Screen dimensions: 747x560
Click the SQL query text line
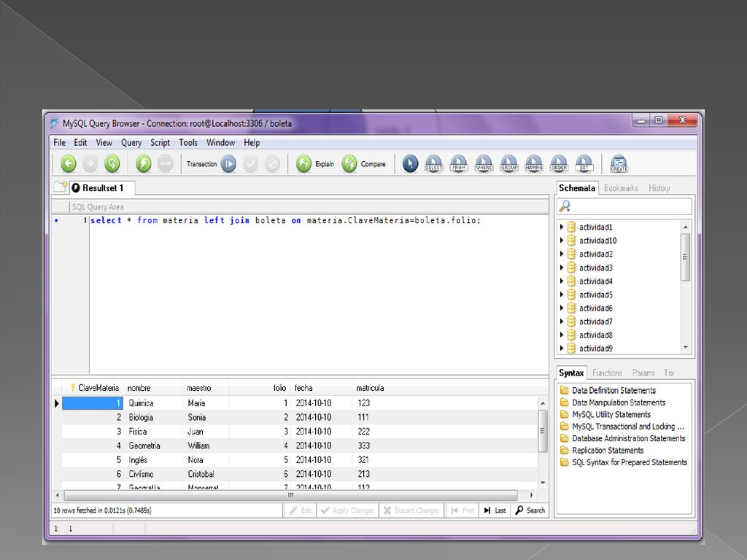click(285, 220)
